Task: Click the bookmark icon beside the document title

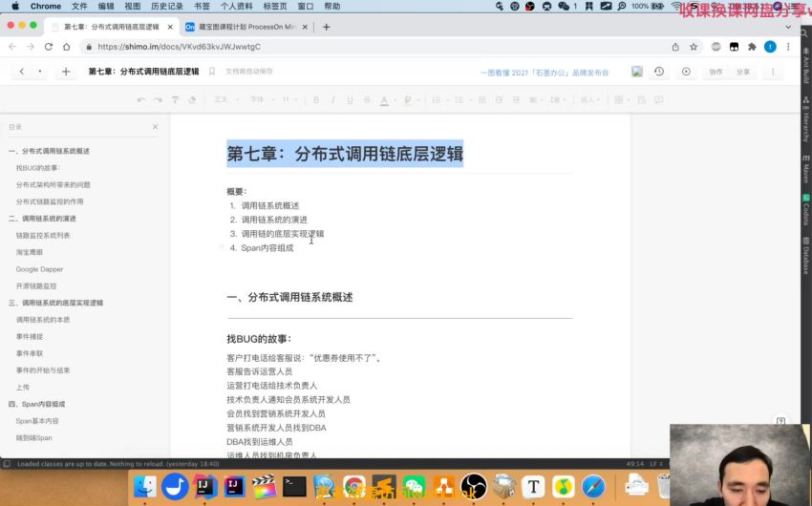Action: [x=212, y=72]
